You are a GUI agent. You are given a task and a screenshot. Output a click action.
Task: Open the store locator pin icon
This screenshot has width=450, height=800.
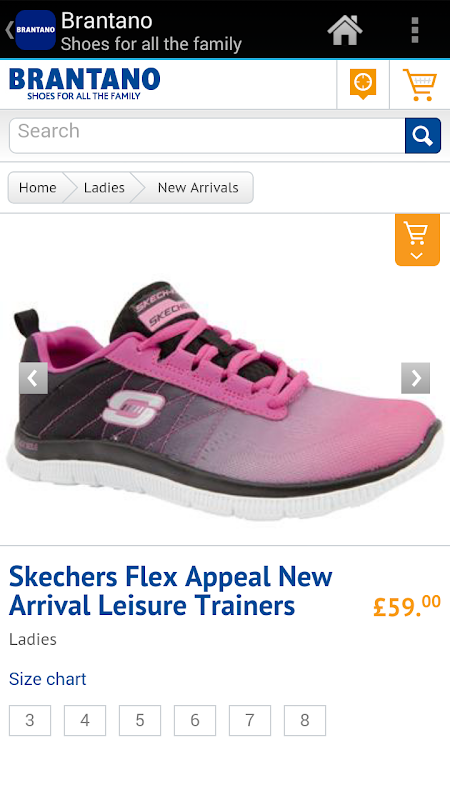click(x=363, y=84)
